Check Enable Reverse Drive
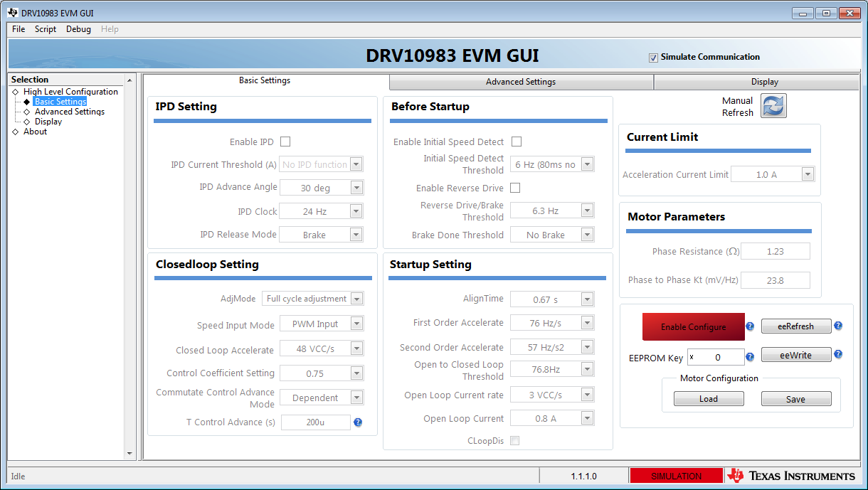Screen dimensions: 868x490 click(515, 188)
